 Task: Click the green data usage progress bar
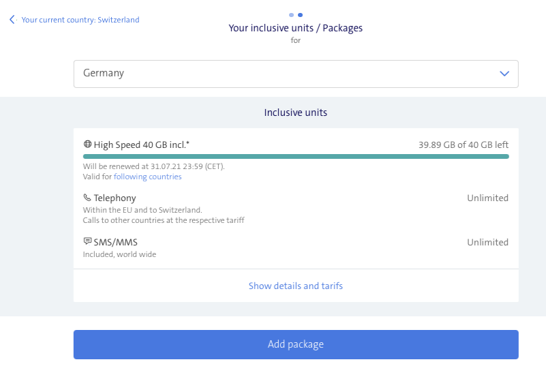[296, 156]
